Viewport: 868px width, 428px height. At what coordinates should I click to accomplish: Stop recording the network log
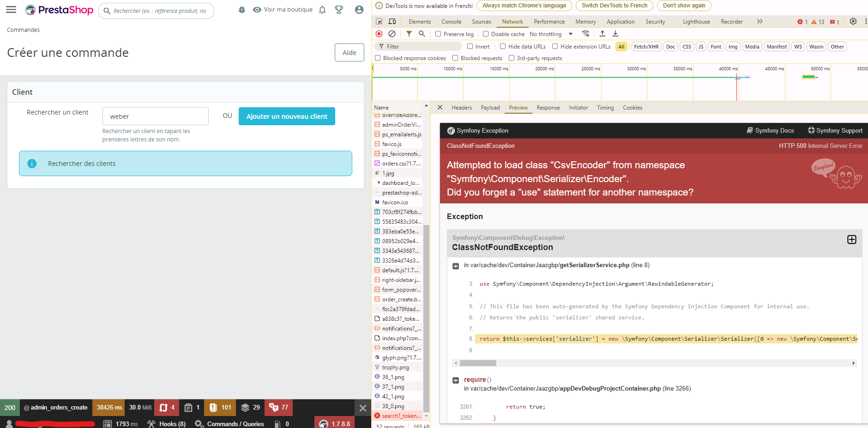point(379,34)
